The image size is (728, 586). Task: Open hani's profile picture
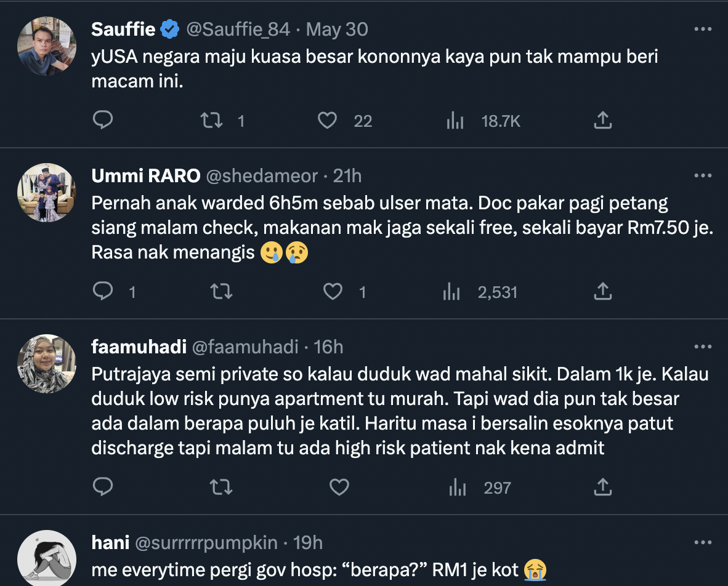click(47, 558)
